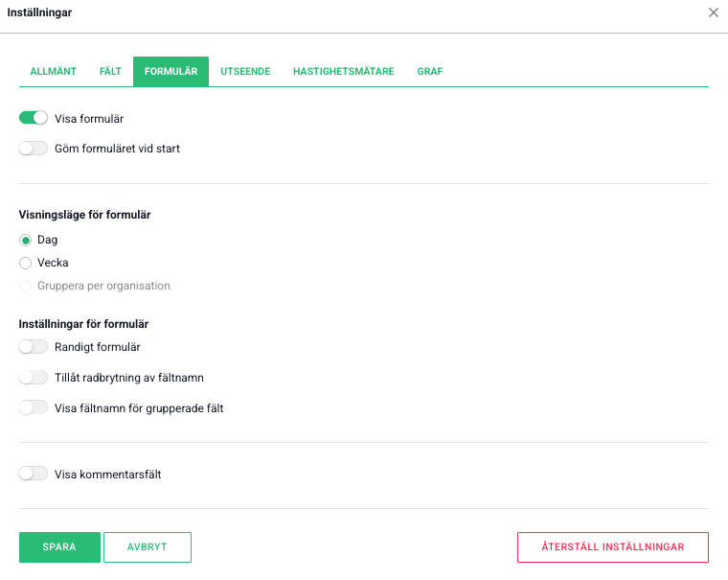Image resolution: width=728 pixels, height=580 pixels.
Task: Click Återställ inställningar button
Action: pos(612,546)
